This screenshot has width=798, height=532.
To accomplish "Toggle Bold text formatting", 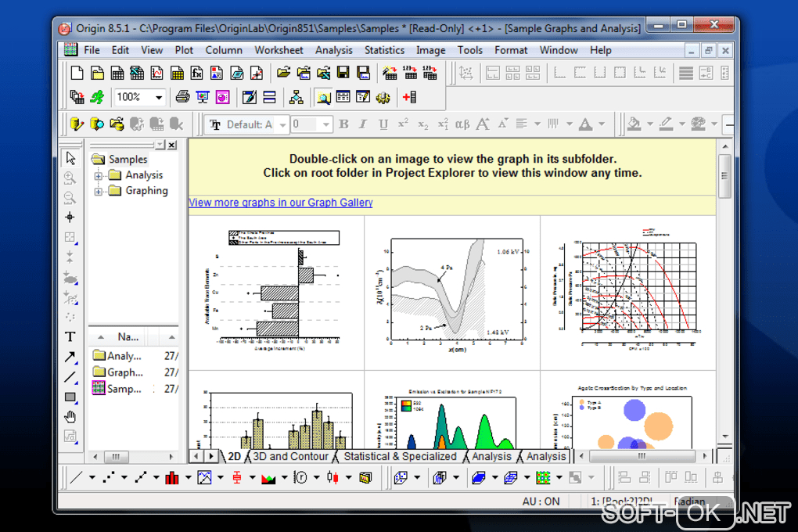I will 344,124.
